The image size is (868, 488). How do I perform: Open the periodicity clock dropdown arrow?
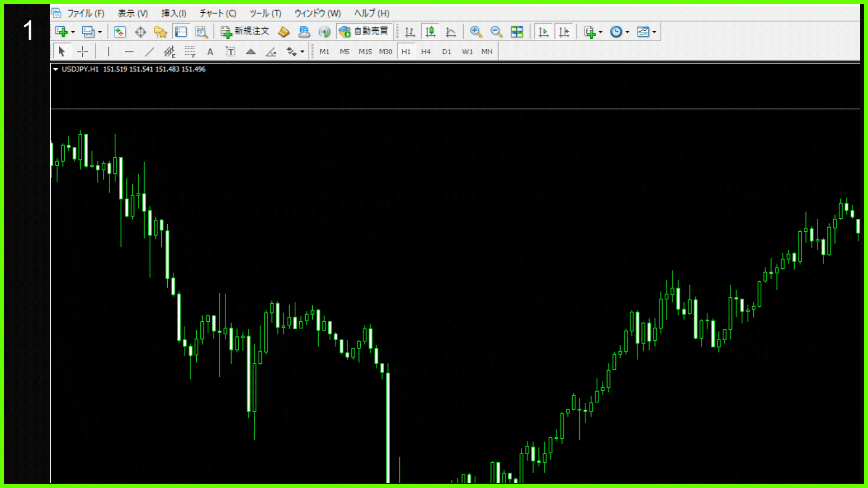[x=627, y=32]
